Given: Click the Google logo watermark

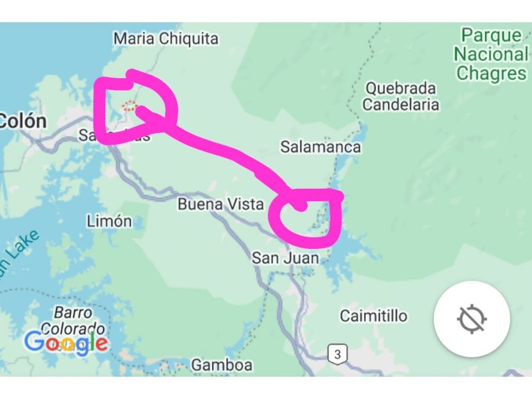Looking at the screenshot, I should [x=66, y=343].
